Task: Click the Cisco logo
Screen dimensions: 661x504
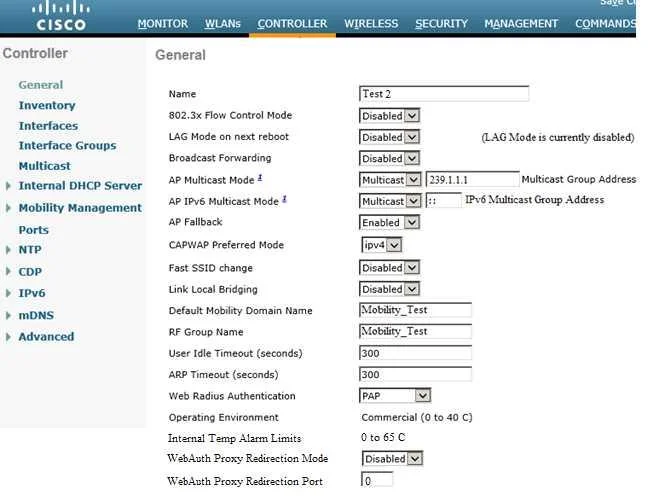Action: [61, 16]
